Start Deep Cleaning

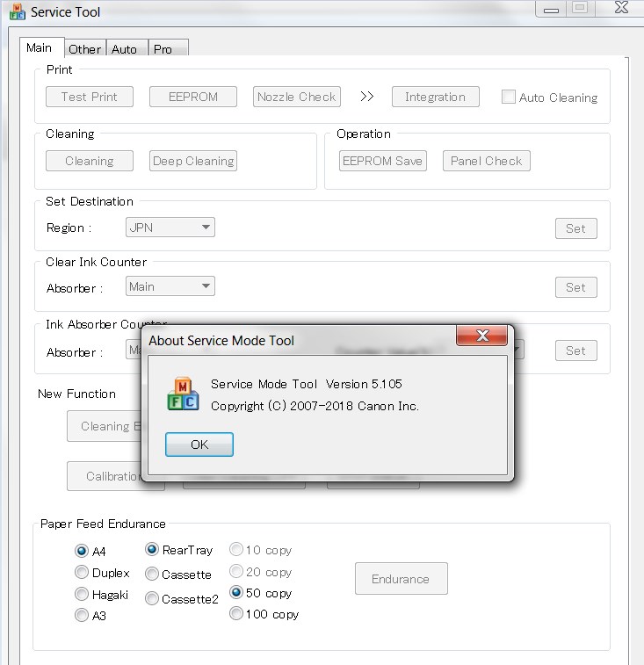(x=193, y=161)
